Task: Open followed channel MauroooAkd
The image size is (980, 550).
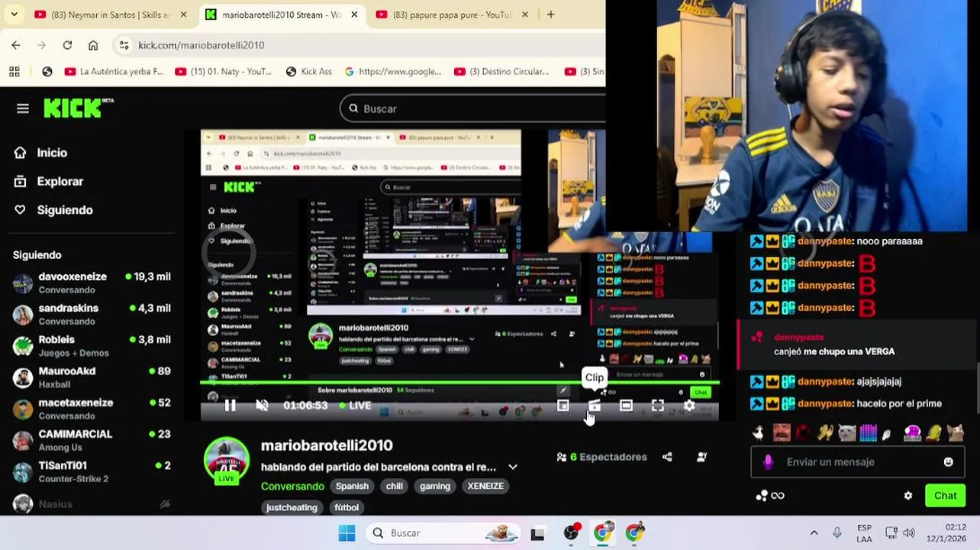Action: point(92,377)
